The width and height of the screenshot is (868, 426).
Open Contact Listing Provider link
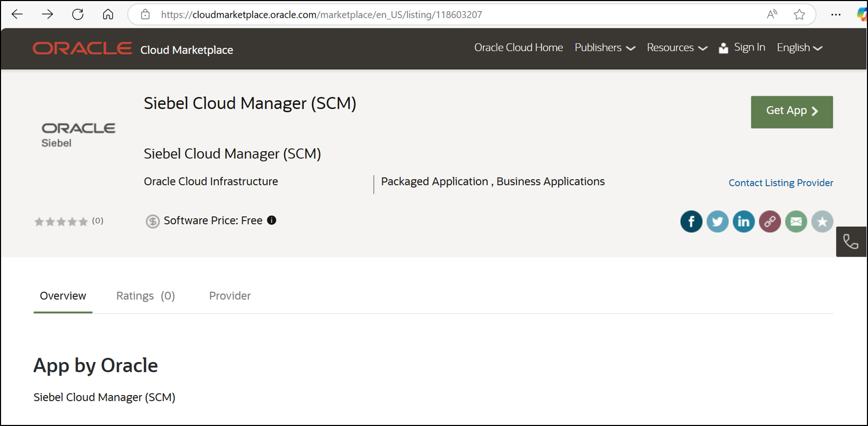click(781, 183)
